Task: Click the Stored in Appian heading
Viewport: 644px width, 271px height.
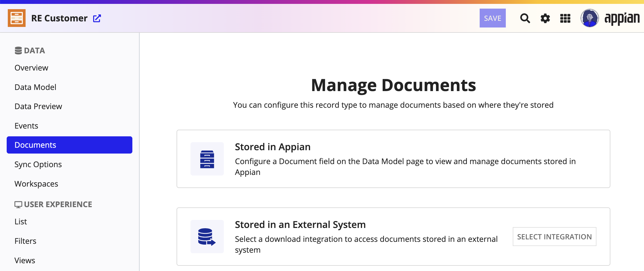Action: click(x=273, y=147)
